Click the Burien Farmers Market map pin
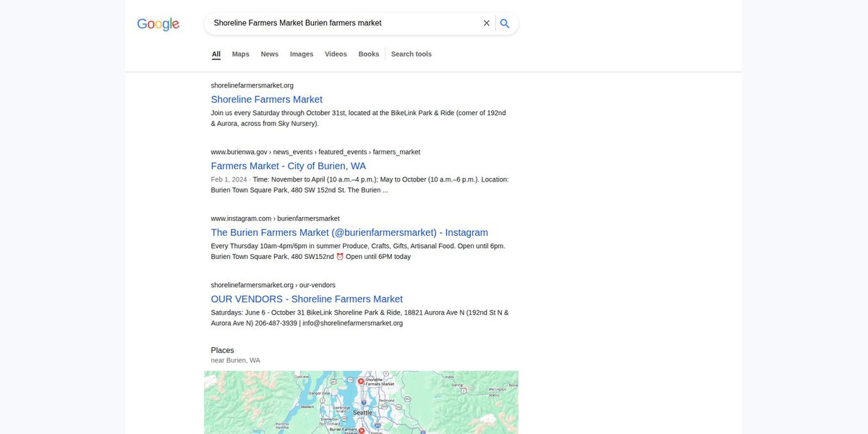This screenshot has width=868, height=434. click(x=361, y=430)
